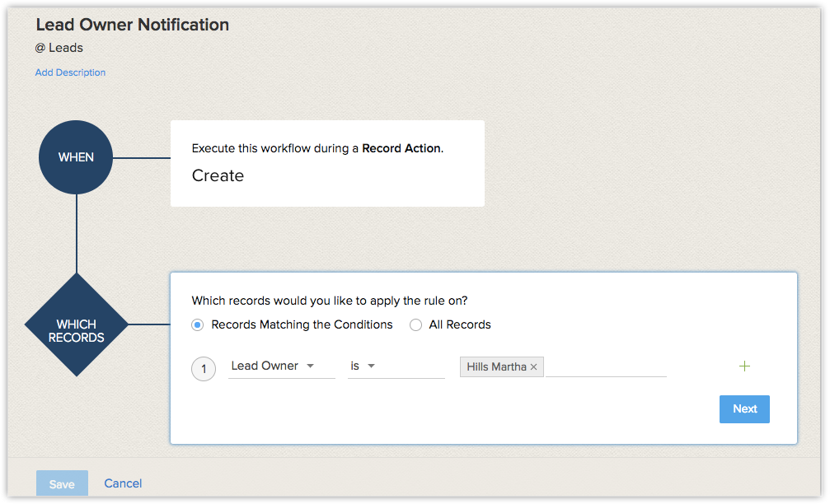Remove the Hills Martha tag

coord(534,367)
